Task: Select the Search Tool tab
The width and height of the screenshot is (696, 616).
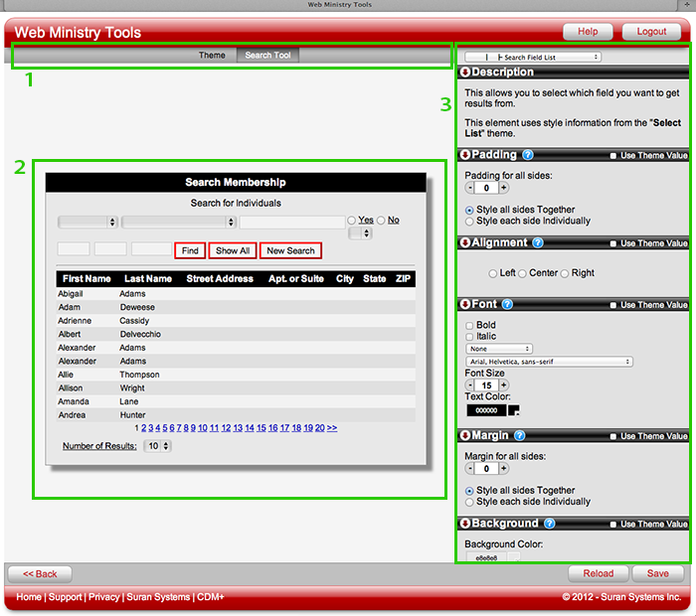Action: coord(267,55)
